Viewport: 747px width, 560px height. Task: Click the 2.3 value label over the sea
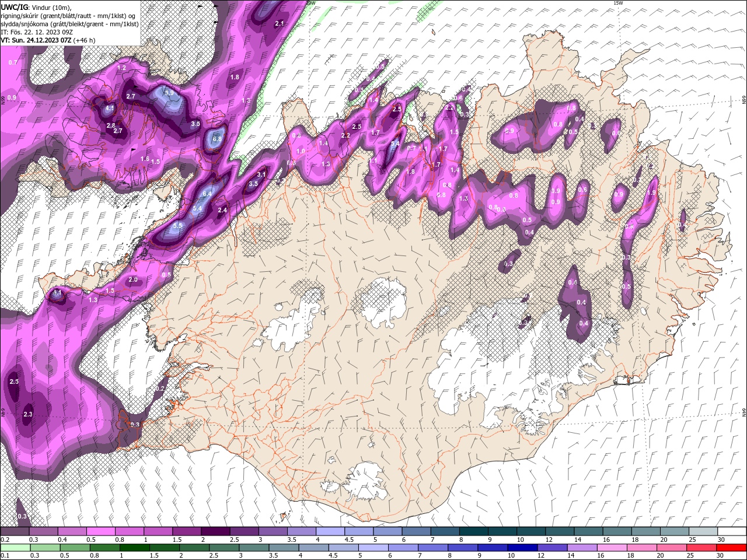click(27, 414)
